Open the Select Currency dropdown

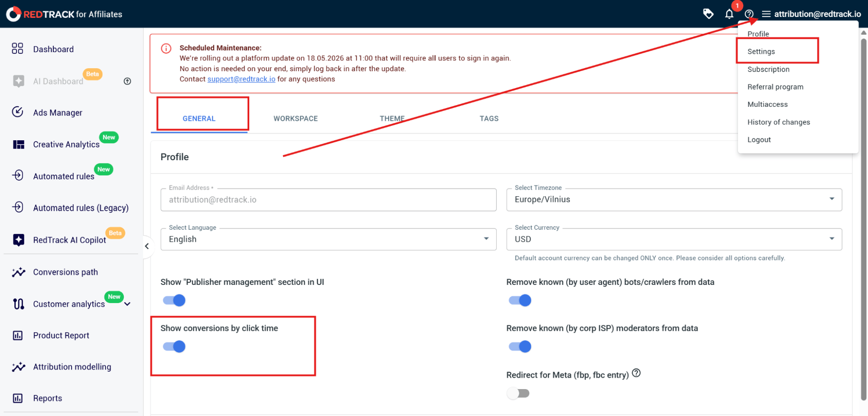(x=674, y=239)
